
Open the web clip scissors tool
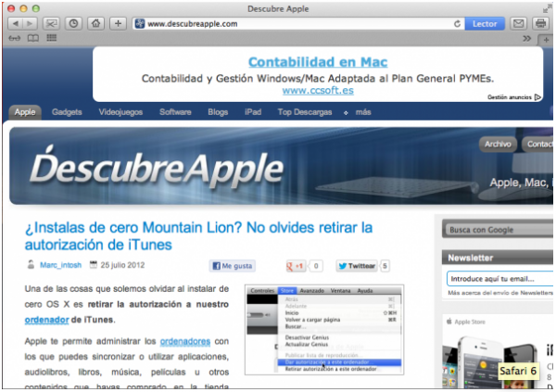tap(51, 24)
